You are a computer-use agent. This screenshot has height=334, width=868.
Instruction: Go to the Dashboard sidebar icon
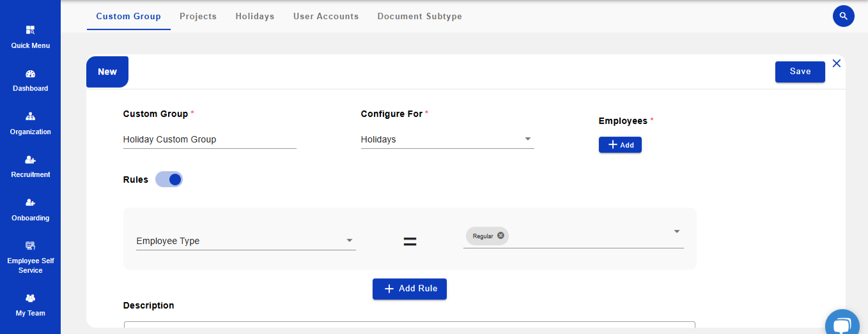30,74
